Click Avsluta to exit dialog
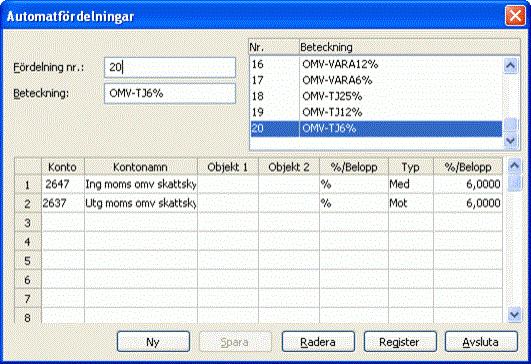This screenshot has width=531, height=364. (481, 342)
